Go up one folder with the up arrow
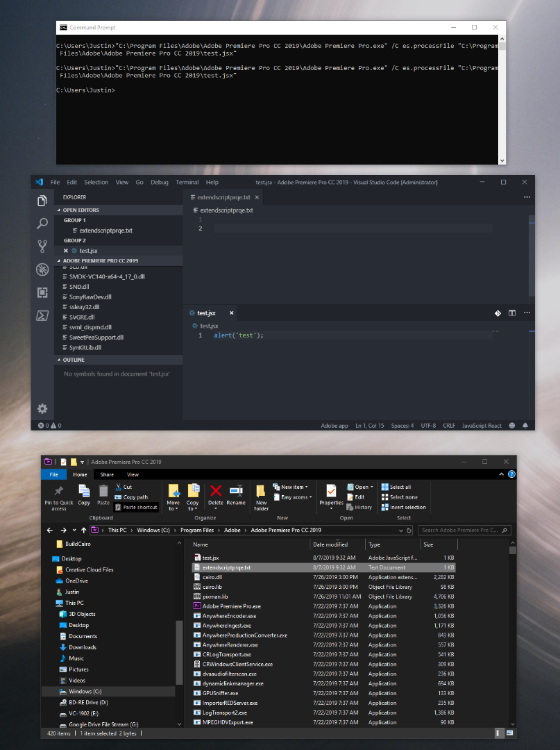This screenshot has width=560, height=750. click(x=83, y=530)
